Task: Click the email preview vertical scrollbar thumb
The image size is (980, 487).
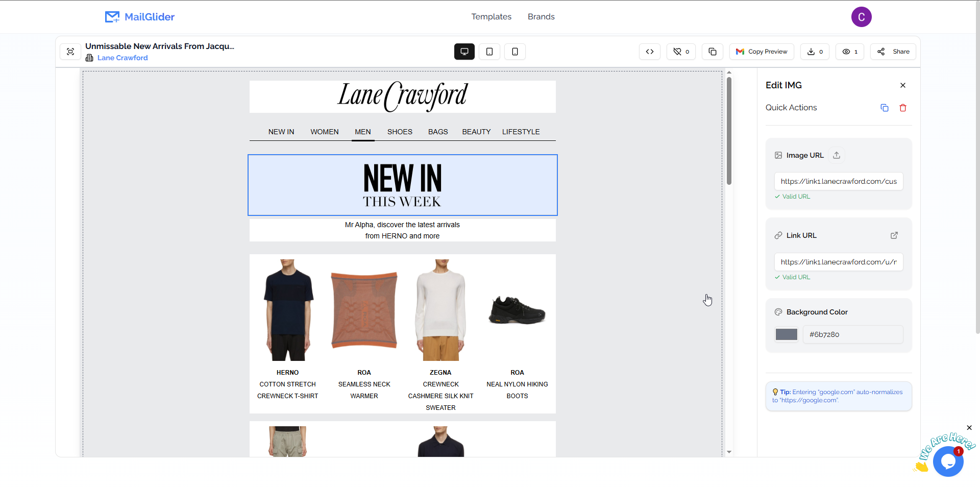Action: [x=729, y=131]
